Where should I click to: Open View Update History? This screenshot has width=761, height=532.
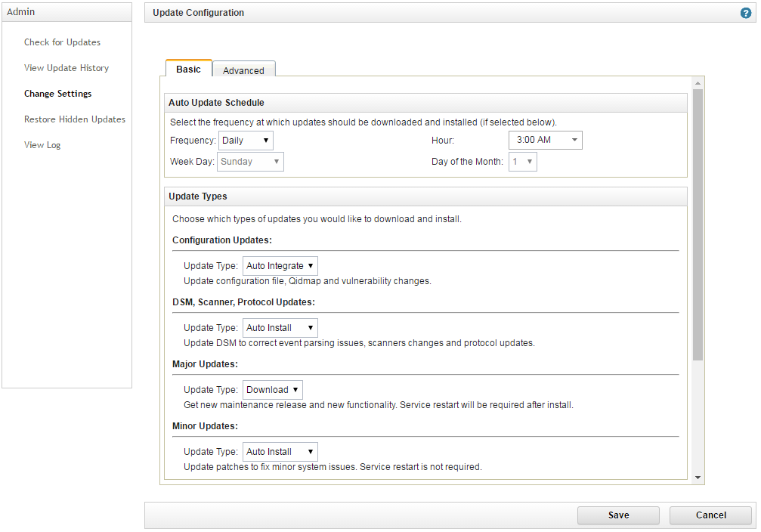coord(68,68)
